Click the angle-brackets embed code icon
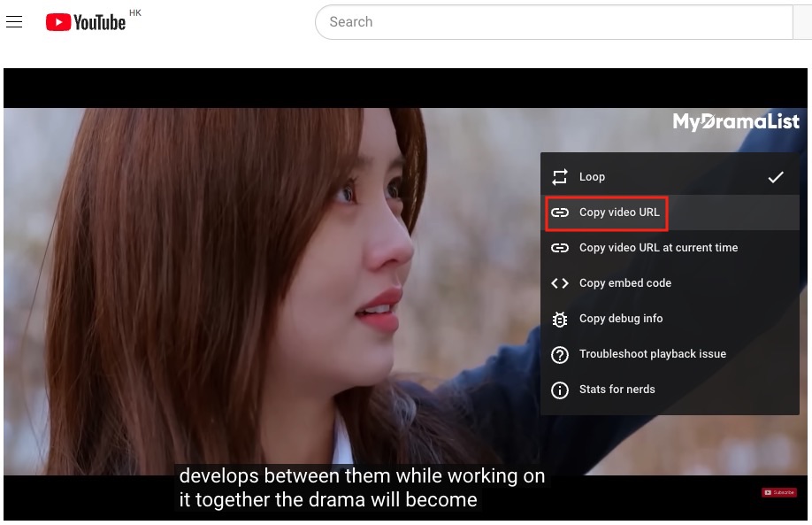This screenshot has height=525, width=812. (560, 283)
